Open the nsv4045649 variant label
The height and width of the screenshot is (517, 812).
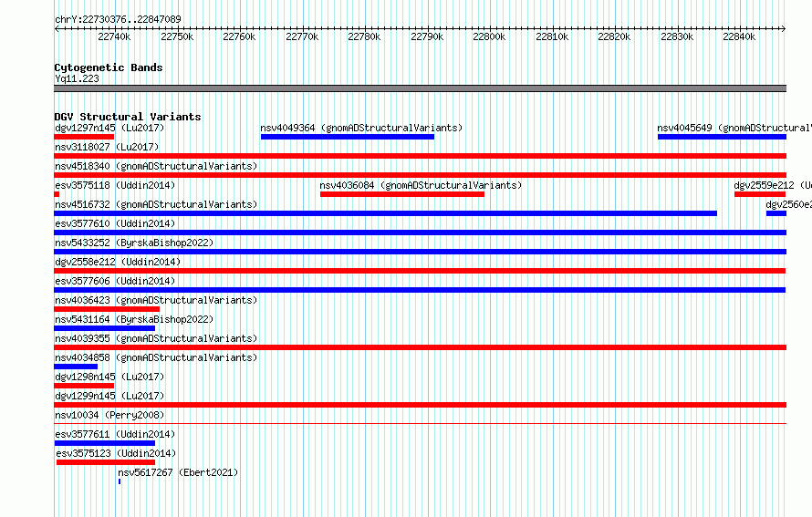pyautogui.click(x=734, y=128)
